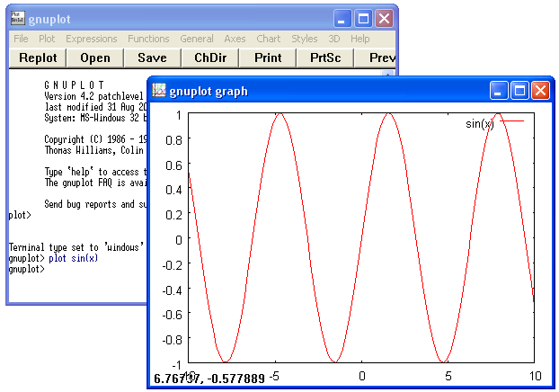The image size is (559, 392).
Task: Maximize the gnuplot graph window
Action: tap(519, 91)
